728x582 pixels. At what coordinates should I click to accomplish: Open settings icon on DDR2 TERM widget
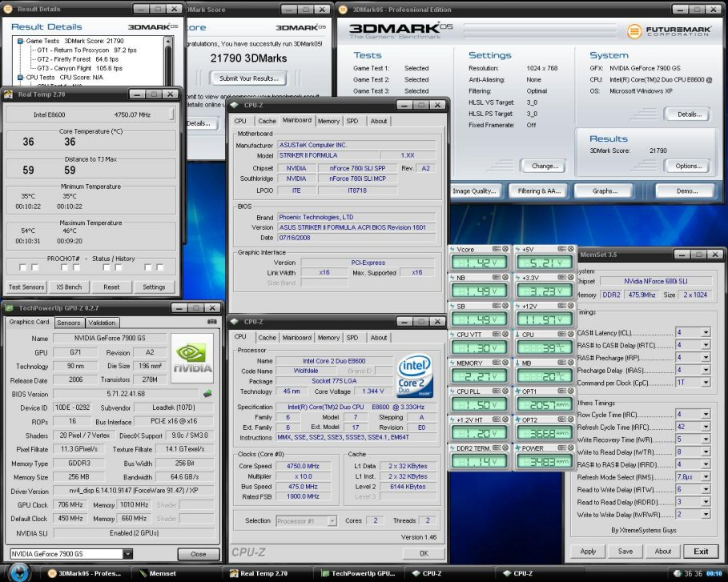coord(497,448)
